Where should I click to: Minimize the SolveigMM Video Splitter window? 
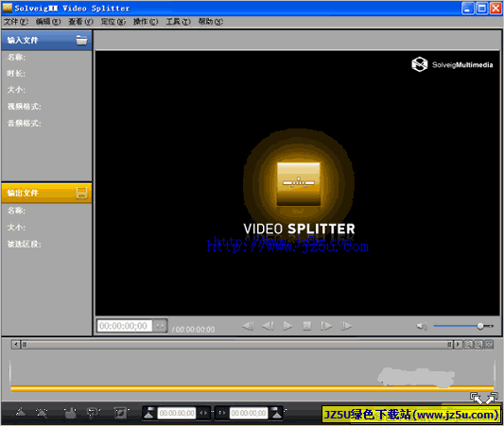tap(467, 9)
